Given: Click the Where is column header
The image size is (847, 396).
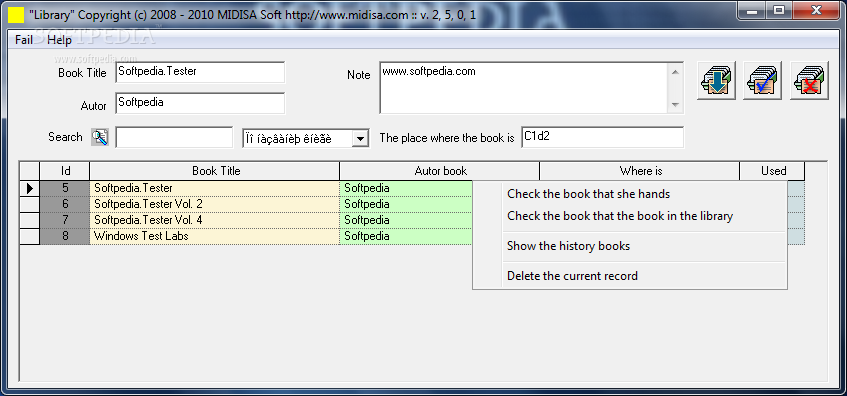Looking at the screenshot, I should click(640, 171).
